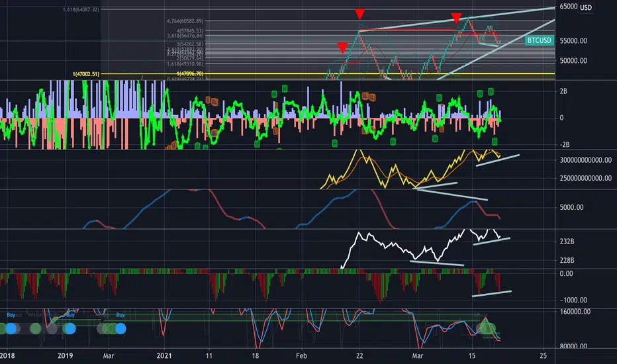This screenshot has height=364, width=617.
Task: Select red triangle marker near upper trendline
Action: coord(456,18)
